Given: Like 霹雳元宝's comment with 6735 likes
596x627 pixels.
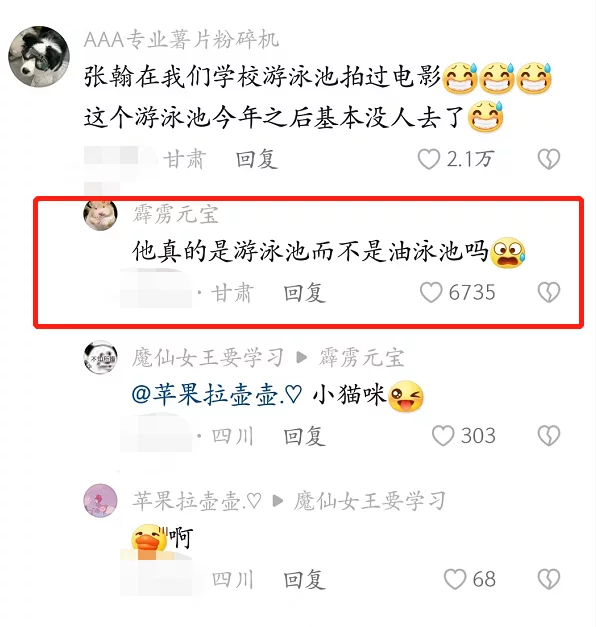Looking at the screenshot, I should point(431,292).
